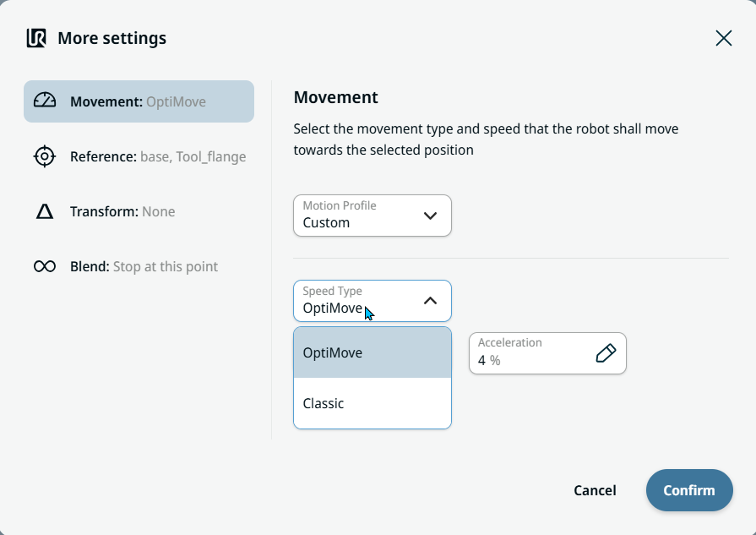The image size is (756, 535).
Task: Click the Transform triangle icon
Action: pos(45,212)
